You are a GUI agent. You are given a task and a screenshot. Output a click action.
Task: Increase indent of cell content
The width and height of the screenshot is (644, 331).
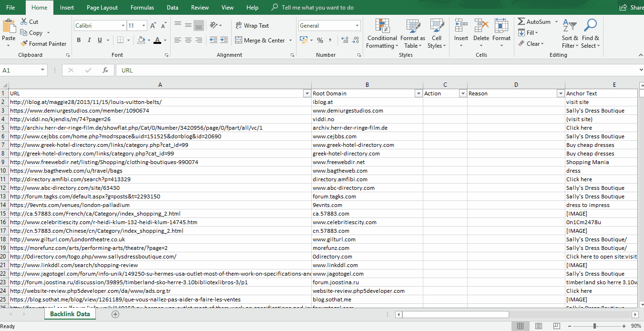click(224, 41)
